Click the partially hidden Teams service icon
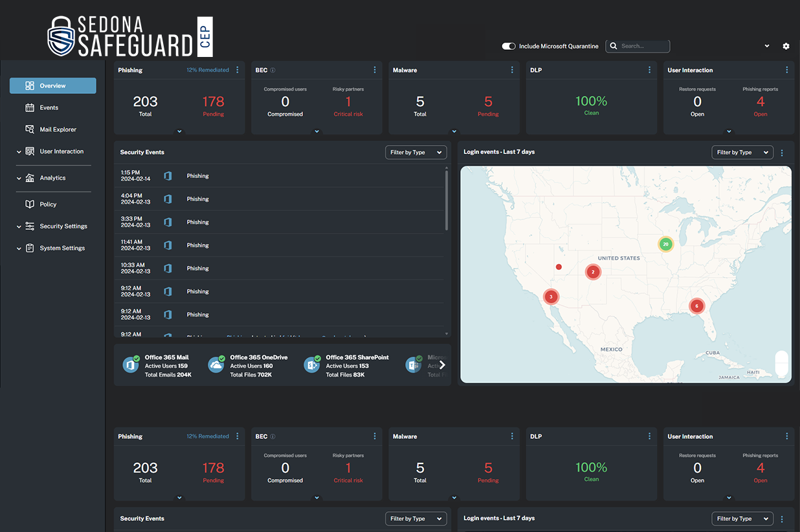This screenshot has height=532, width=800. click(x=414, y=365)
